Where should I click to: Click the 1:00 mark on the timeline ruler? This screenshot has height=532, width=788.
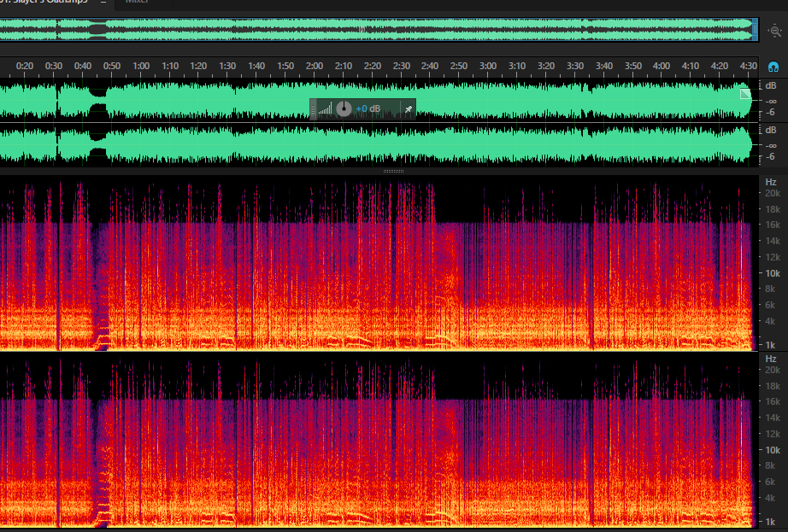click(141, 66)
